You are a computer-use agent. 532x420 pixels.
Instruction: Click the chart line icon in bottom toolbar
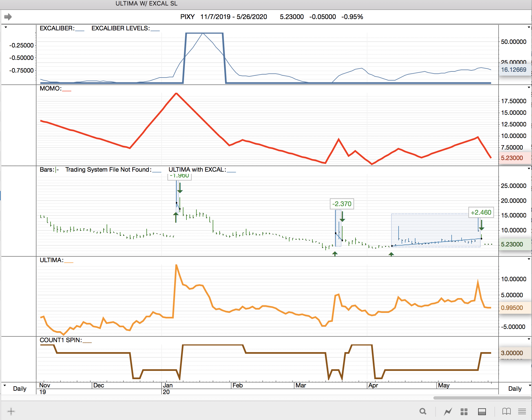(x=448, y=411)
